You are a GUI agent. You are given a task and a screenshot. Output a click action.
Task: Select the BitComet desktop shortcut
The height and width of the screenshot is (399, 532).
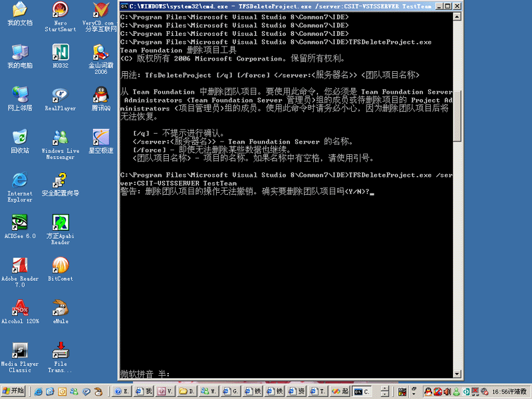(x=61, y=269)
